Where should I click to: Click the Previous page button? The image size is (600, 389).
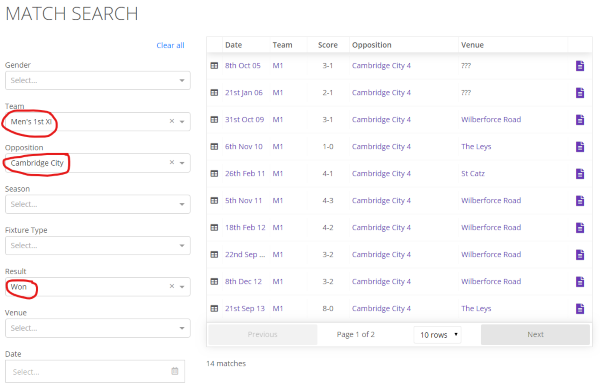(x=262, y=335)
